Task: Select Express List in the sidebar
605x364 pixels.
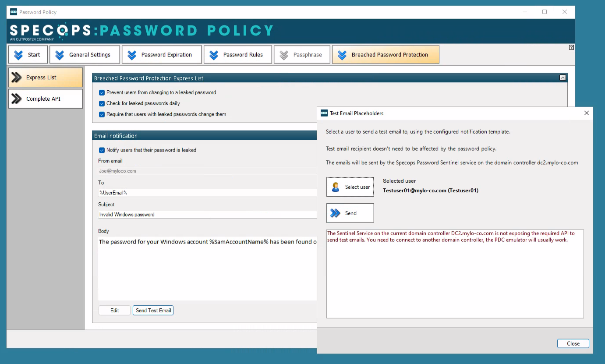Action: (x=46, y=78)
